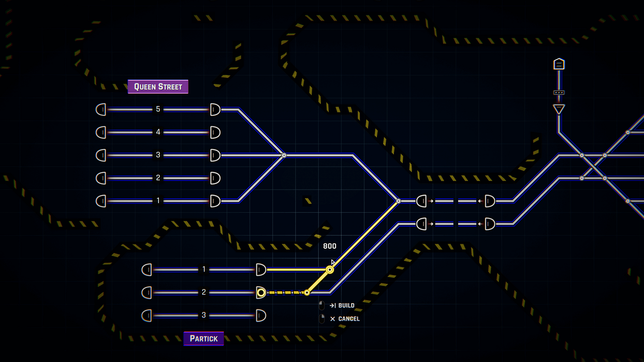
Task: Click the signal at right end of Partick platform 3
Action: pos(261,316)
